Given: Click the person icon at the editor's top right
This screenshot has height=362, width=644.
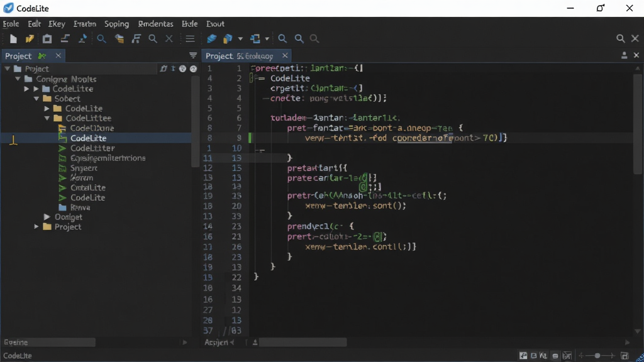Looking at the screenshot, I should pyautogui.click(x=625, y=55).
